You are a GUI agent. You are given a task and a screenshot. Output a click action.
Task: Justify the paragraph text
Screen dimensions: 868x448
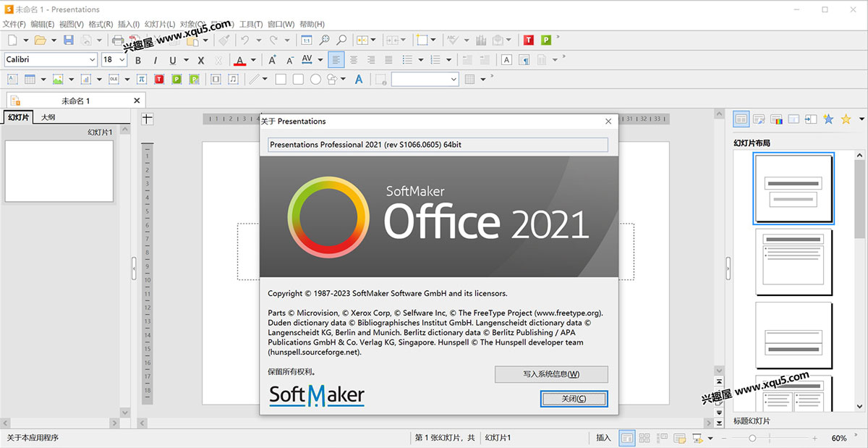coord(388,60)
